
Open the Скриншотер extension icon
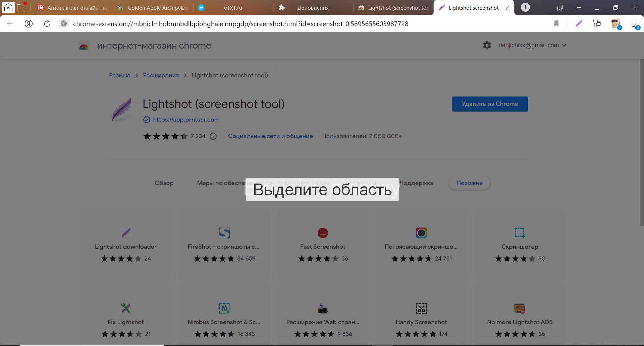(x=520, y=233)
